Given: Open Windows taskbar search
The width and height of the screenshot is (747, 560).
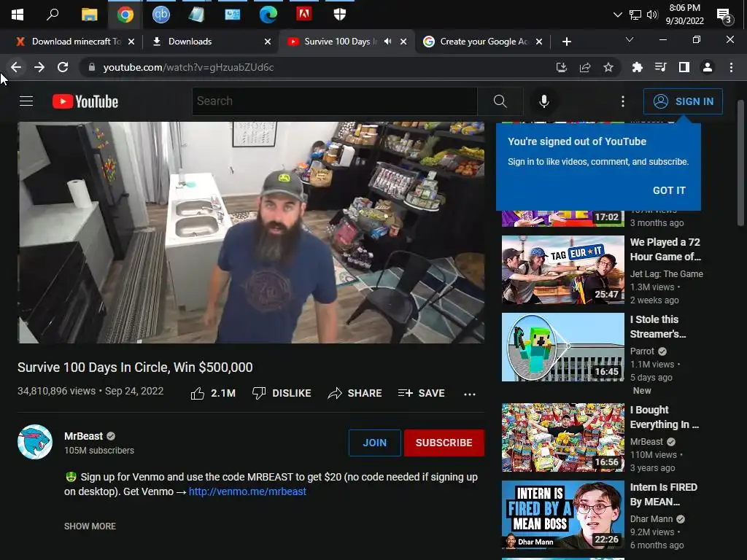Looking at the screenshot, I should click(53, 15).
